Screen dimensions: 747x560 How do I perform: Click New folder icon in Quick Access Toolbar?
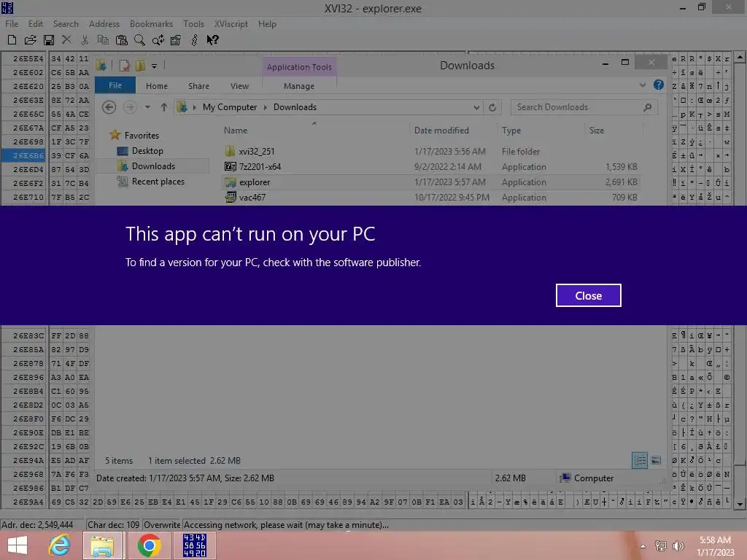[x=140, y=66]
